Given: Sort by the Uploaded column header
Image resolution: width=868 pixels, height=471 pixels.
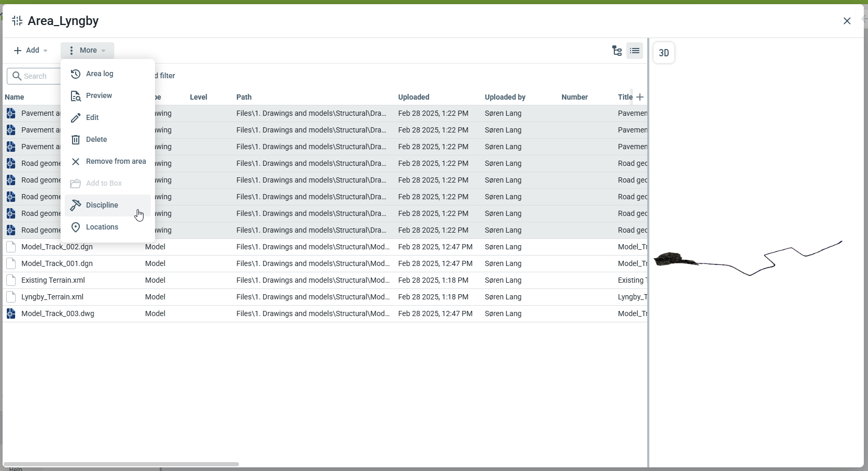Looking at the screenshot, I should (x=413, y=97).
